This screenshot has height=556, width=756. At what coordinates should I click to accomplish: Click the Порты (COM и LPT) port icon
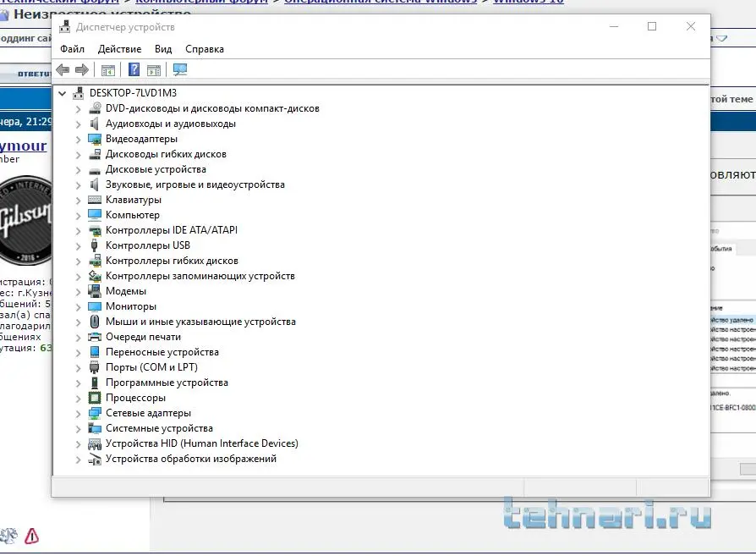(95, 367)
